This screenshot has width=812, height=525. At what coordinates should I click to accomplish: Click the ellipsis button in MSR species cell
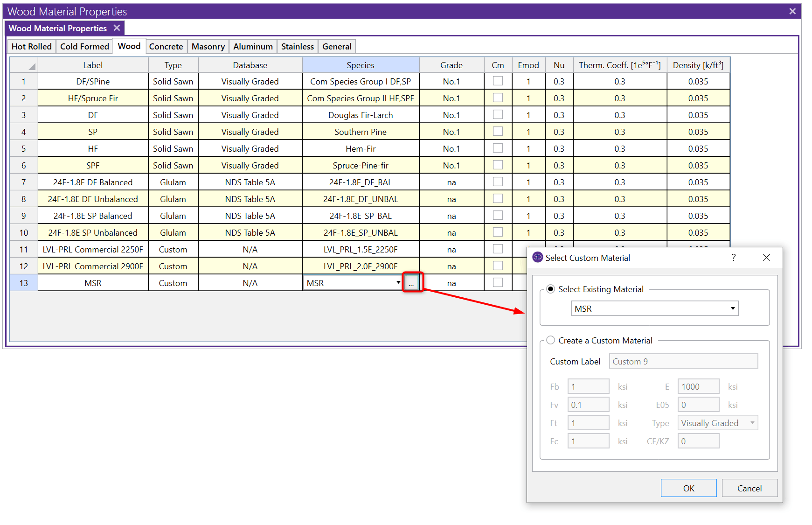coord(411,283)
